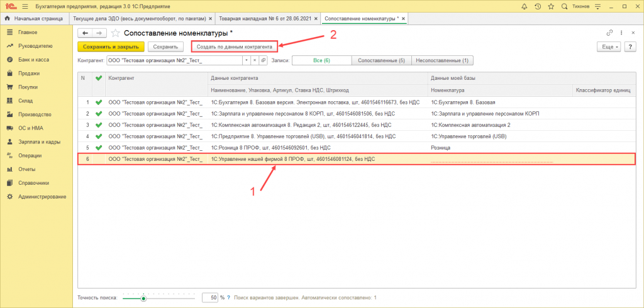Select row 1С:Комплексная автоматизация 8. Редакция 2
Viewport: 644px width, 308px height.
click(x=357, y=125)
